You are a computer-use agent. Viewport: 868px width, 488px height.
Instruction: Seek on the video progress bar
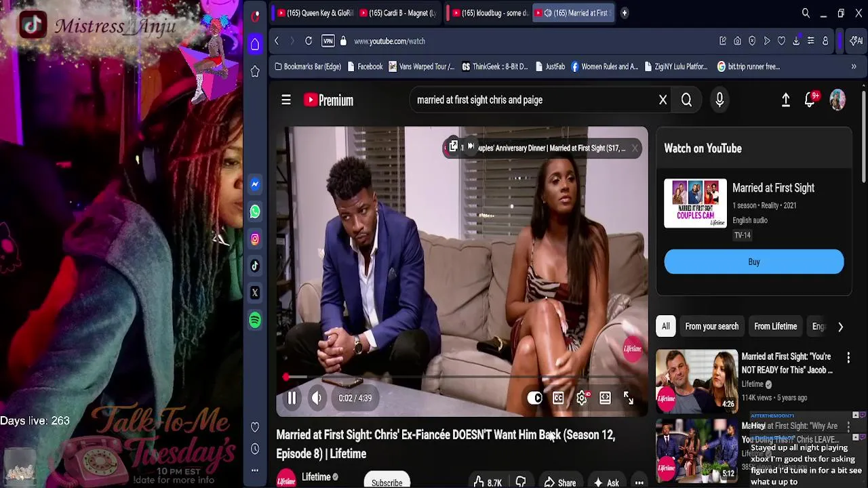[x=461, y=377]
